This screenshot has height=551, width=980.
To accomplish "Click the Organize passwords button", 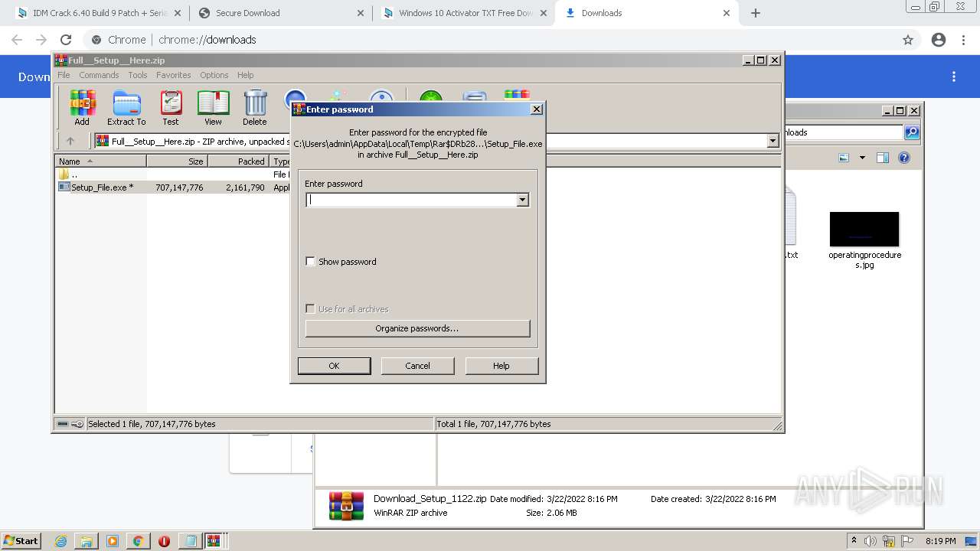I will [x=417, y=328].
